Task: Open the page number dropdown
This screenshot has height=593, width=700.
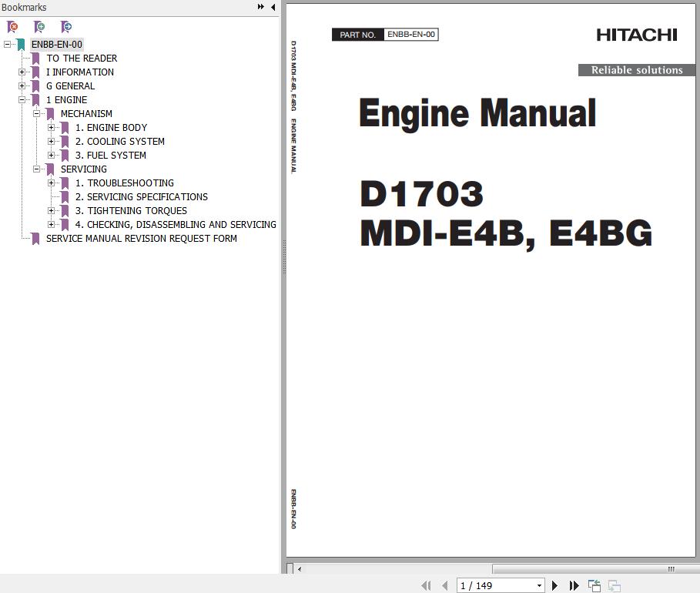Action: click(538, 586)
